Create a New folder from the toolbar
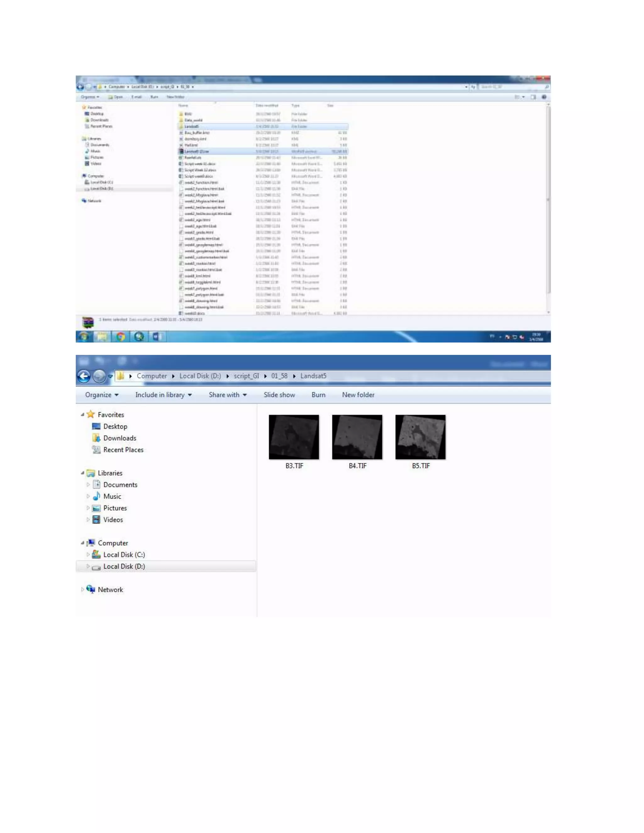This screenshot has width=644, height=833. [x=358, y=395]
